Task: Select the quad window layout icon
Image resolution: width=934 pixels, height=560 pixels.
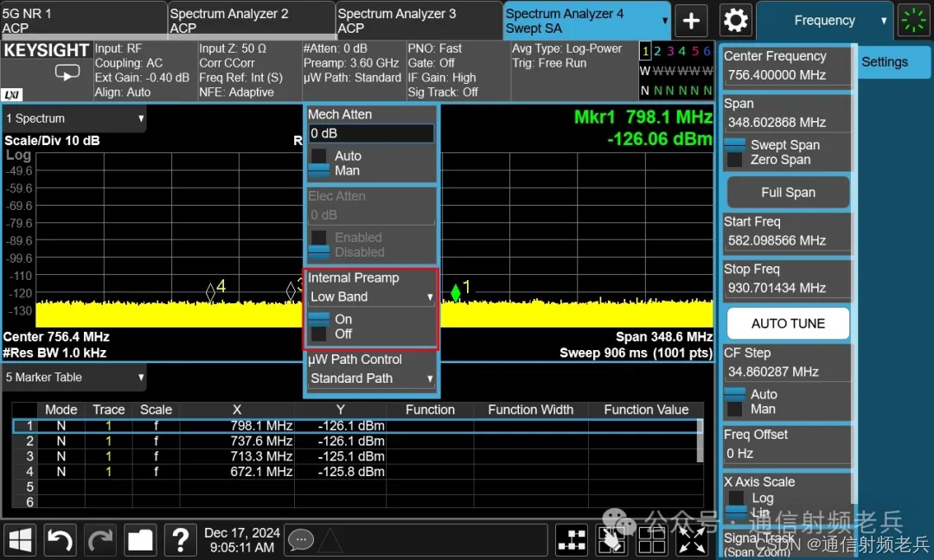Action: coord(652,539)
